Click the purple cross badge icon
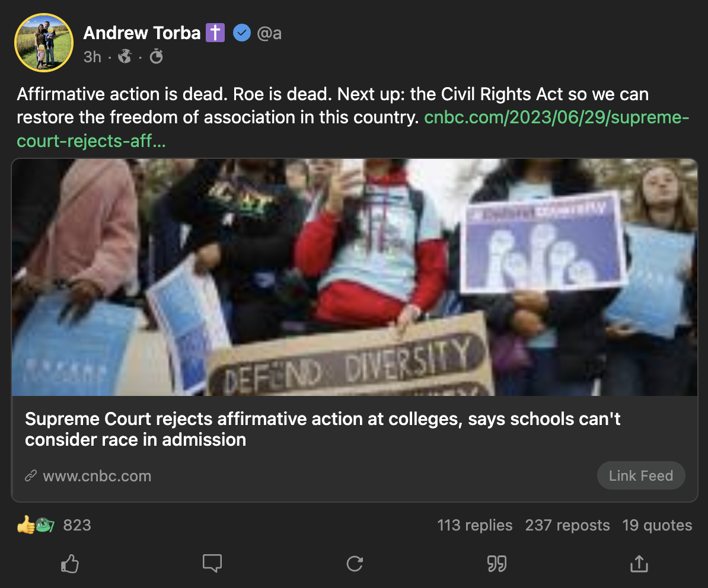The height and width of the screenshot is (588, 708). pos(215,33)
